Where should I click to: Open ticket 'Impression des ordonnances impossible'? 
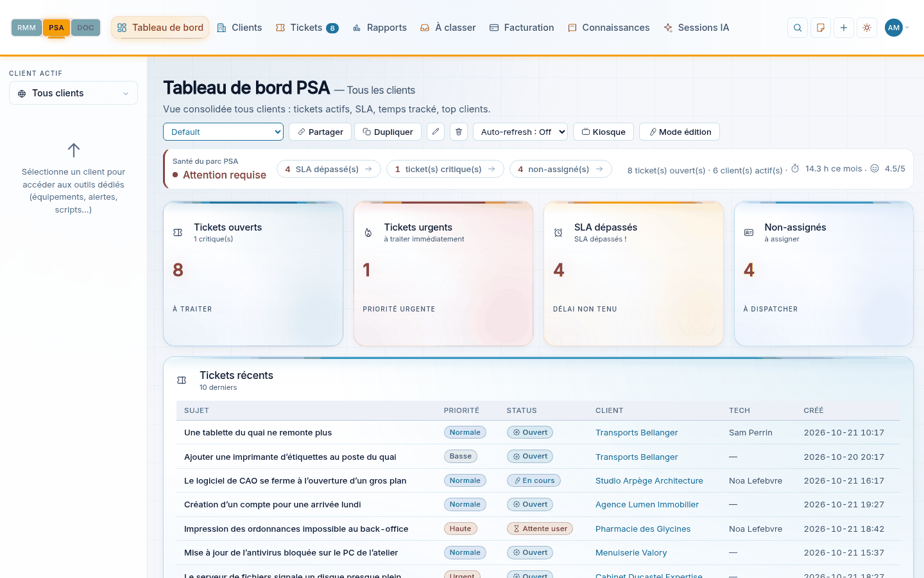(x=296, y=529)
